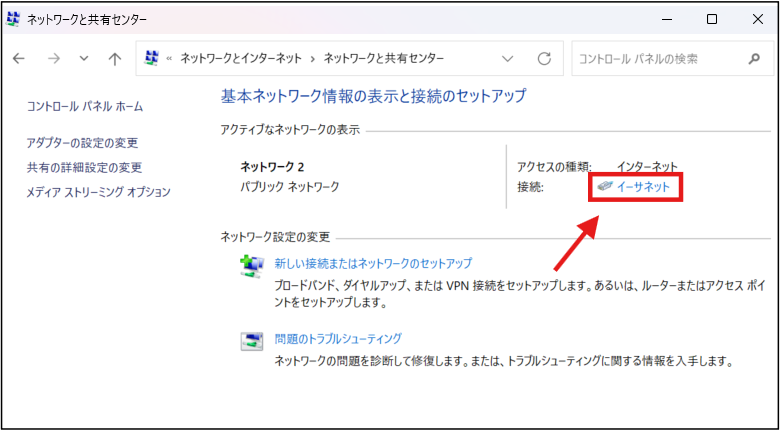Minimize the ネットワークと共有センター window
The image size is (780, 433).
[667, 19]
